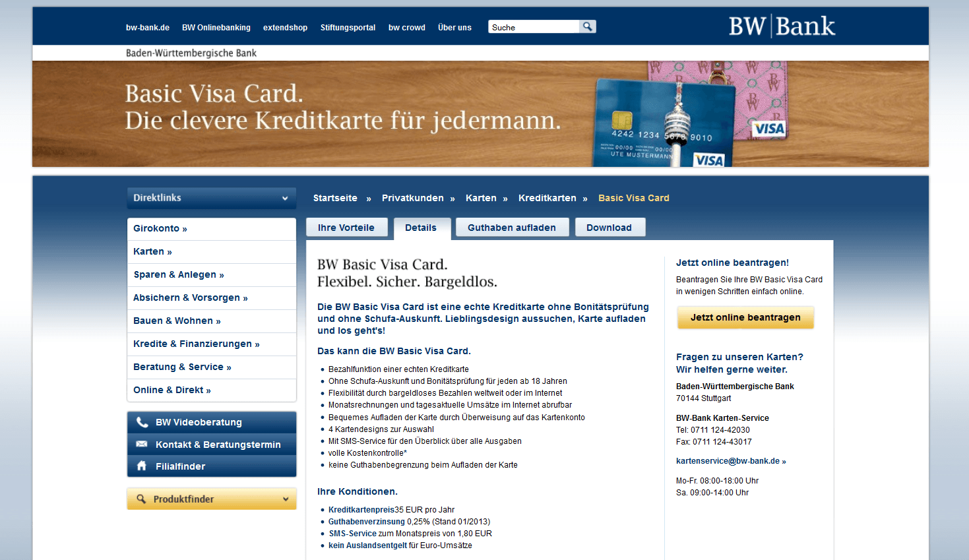
Task: Go to Kreditkarten breadcrumb
Action: (x=547, y=198)
